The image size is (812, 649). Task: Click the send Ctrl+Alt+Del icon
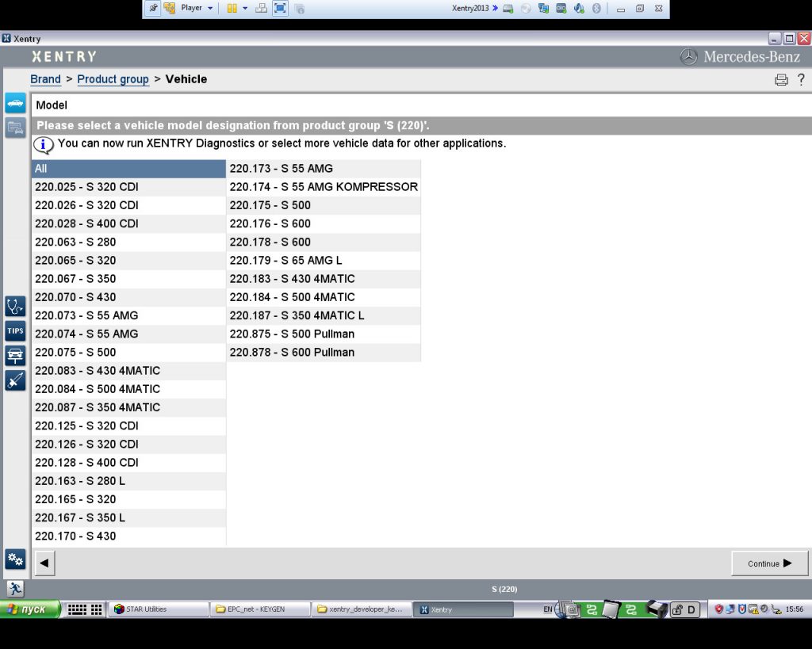(x=262, y=8)
